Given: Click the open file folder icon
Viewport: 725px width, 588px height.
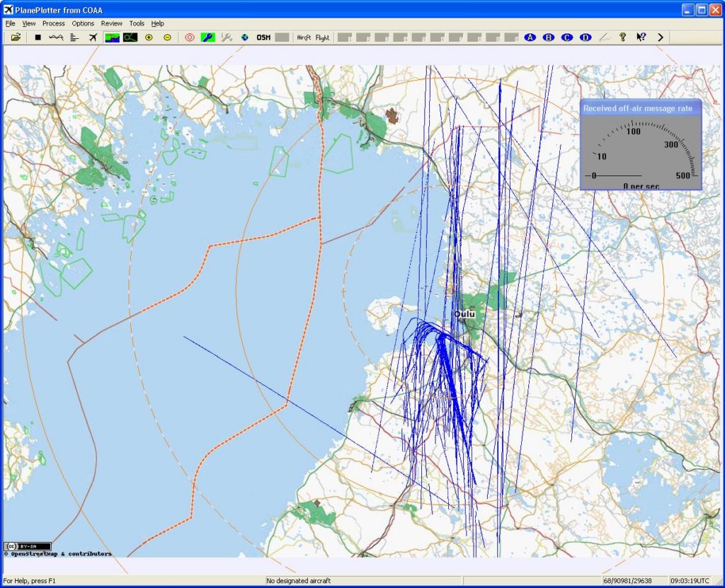Looking at the screenshot, I should pyautogui.click(x=16, y=38).
